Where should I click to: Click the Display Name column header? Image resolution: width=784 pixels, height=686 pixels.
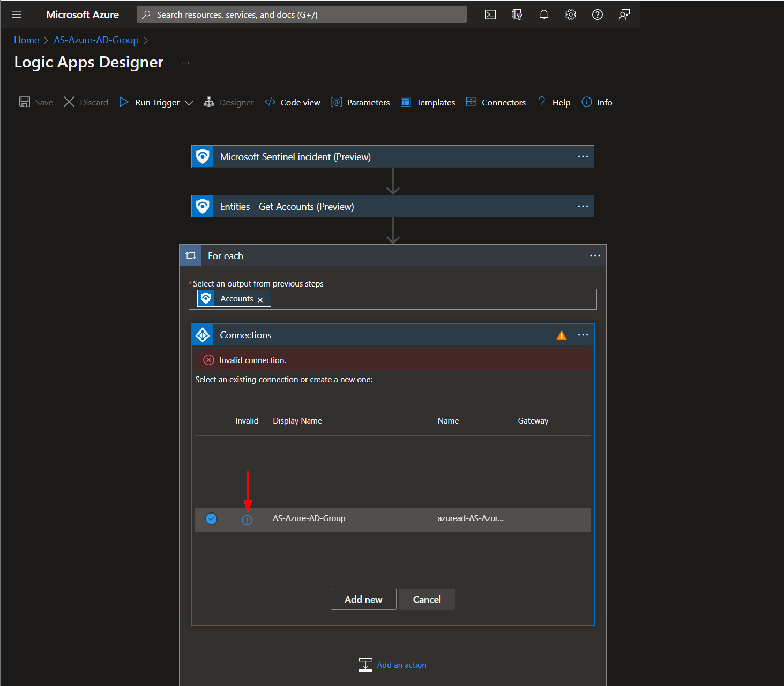(297, 421)
